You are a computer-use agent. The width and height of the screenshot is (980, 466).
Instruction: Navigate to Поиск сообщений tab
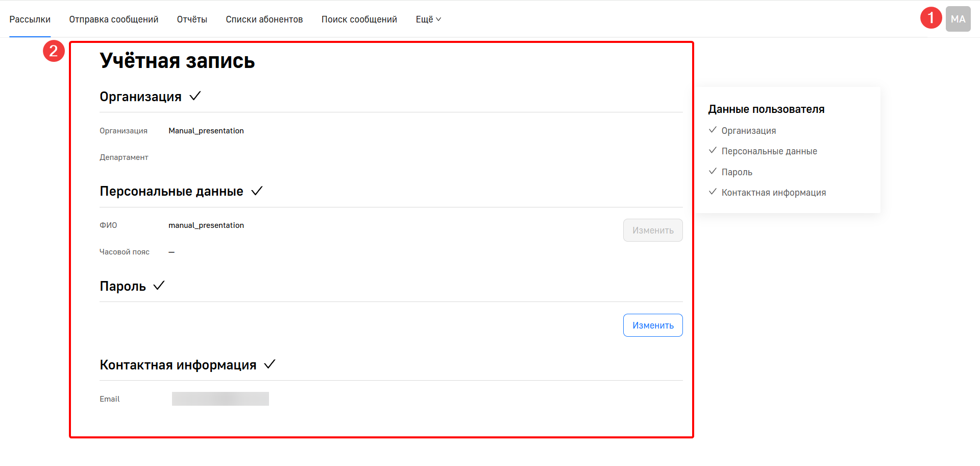pos(359,19)
